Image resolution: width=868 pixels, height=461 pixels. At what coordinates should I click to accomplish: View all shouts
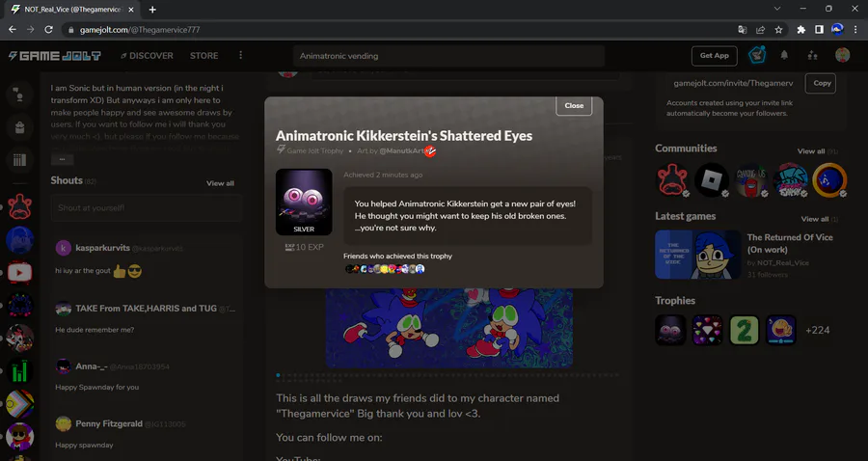coord(220,183)
